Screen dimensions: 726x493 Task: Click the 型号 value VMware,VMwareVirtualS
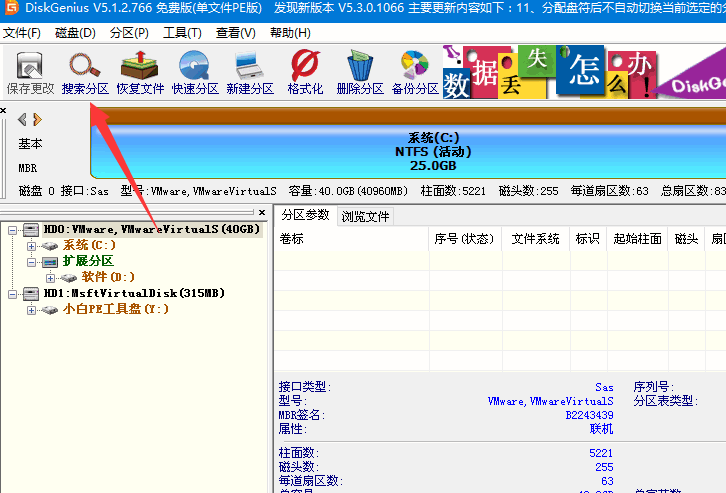(x=551, y=401)
